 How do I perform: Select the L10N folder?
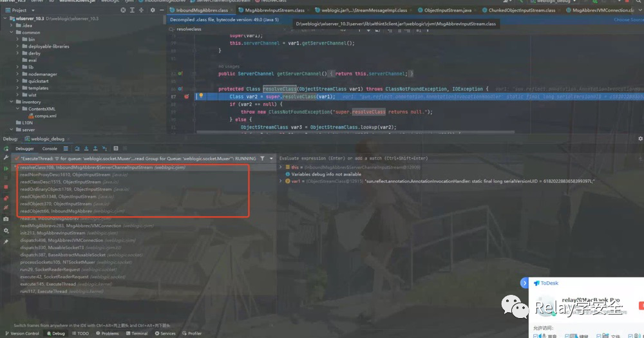click(24, 123)
